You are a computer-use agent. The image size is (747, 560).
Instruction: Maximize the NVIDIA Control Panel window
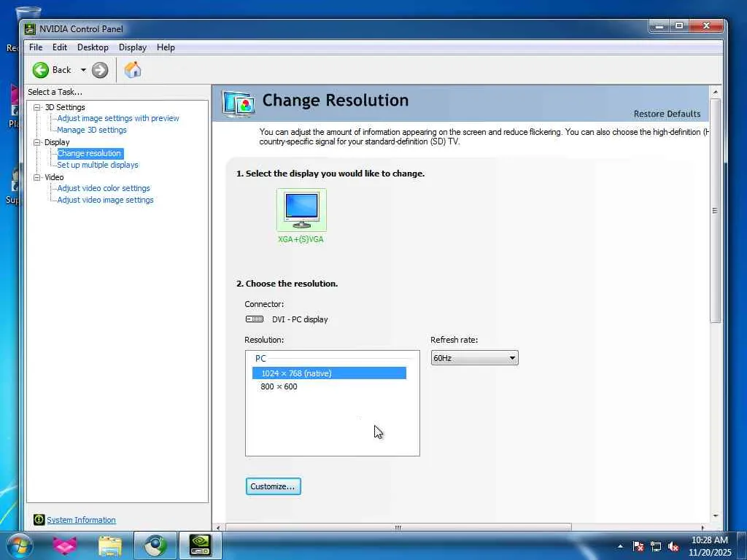tap(679, 26)
